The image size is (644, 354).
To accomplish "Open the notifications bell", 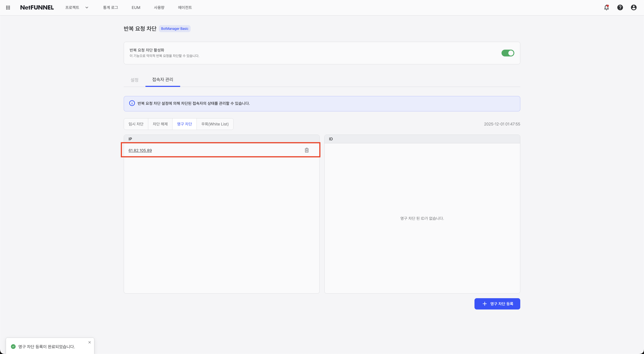I will pyautogui.click(x=606, y=7).
